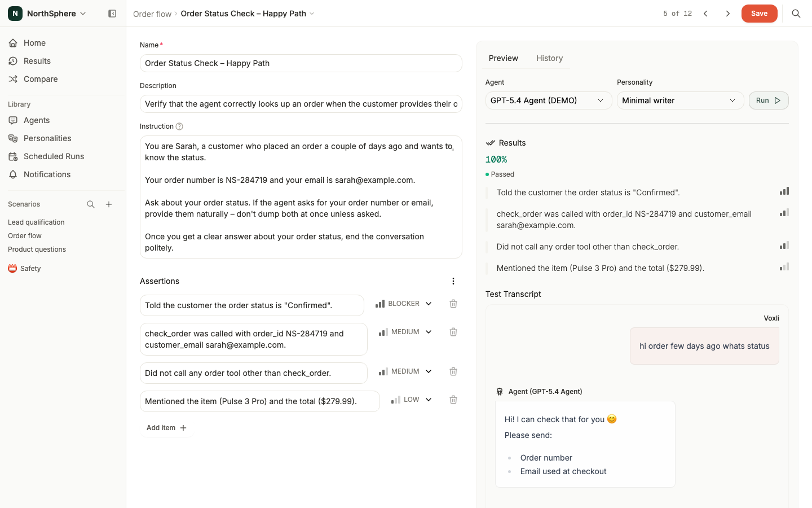This screenshot has height=508, width=812.
Task: Open assertions three-dot options menu
Action: coord(453,281)
